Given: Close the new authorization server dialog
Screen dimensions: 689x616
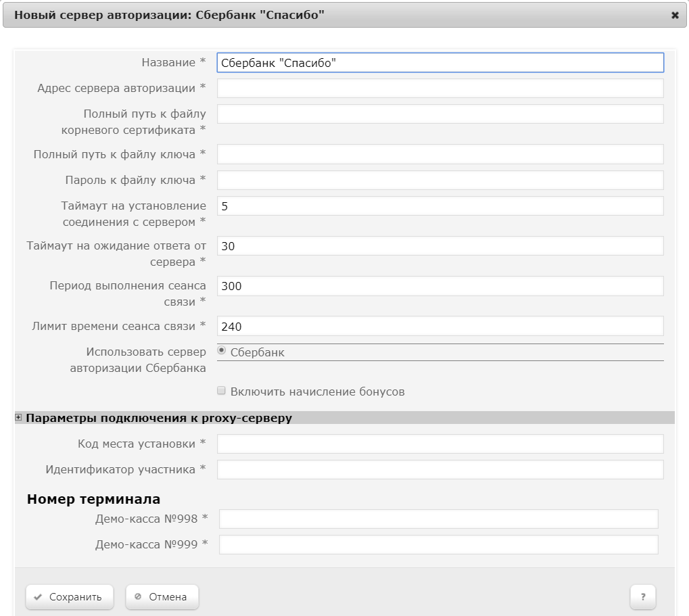Looking at the screenshot, I should click(675, 16).
